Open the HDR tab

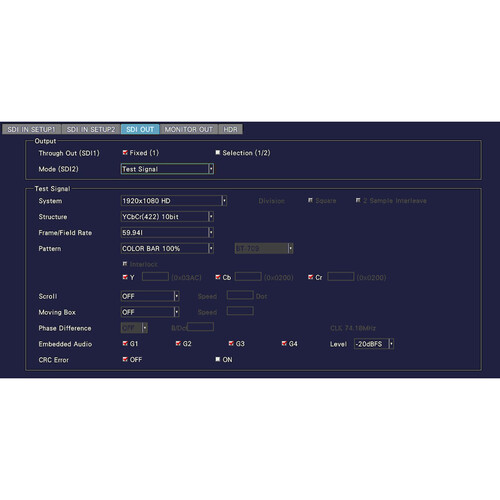coord(231,129)
